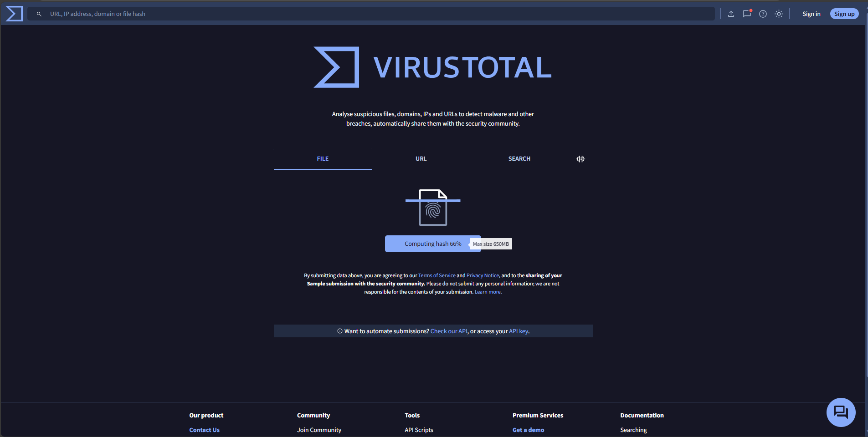Click the Sign up button

843,13
